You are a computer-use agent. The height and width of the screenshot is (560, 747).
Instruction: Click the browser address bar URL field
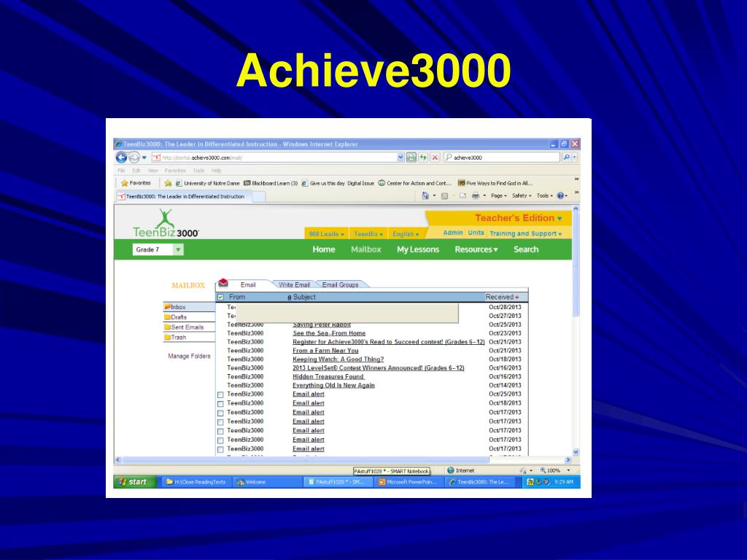[274, 157]
